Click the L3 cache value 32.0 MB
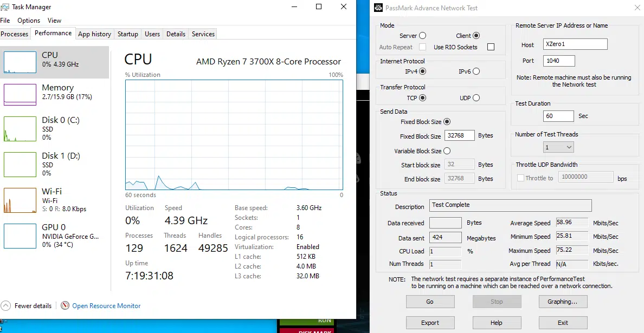This screenshot has height=333, width=644. (307, 276)
